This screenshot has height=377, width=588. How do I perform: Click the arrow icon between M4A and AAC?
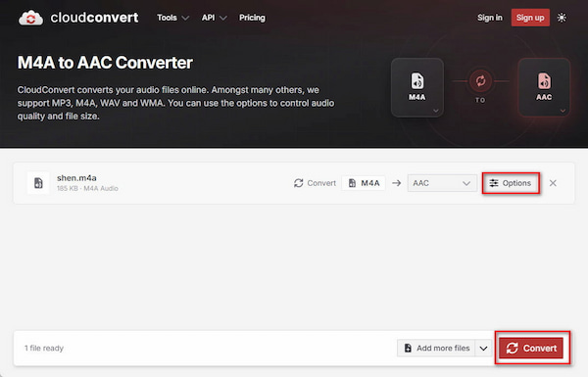pos(396,183)
